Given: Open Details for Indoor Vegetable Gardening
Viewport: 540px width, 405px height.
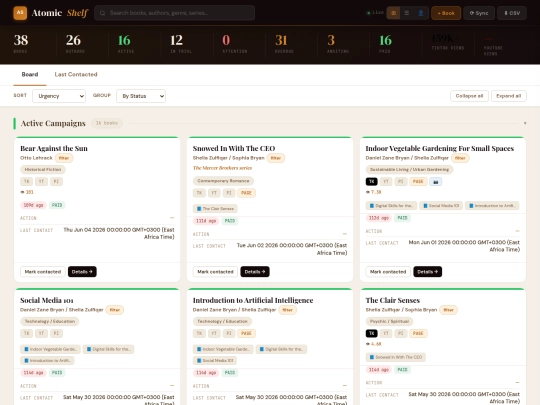Looking at the screenshot, I should (x=428, y=272).
